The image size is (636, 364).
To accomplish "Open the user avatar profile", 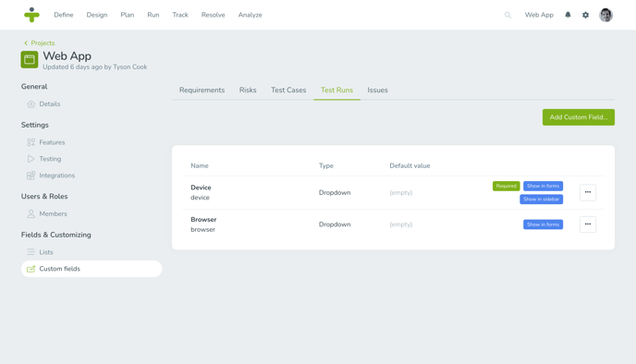I will 606,15.
